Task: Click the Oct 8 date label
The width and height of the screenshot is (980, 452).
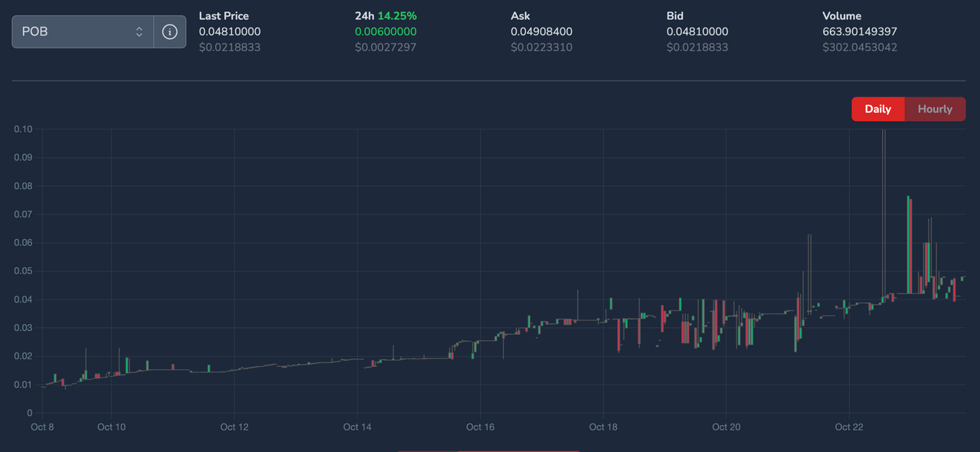Action: point(42,427)
